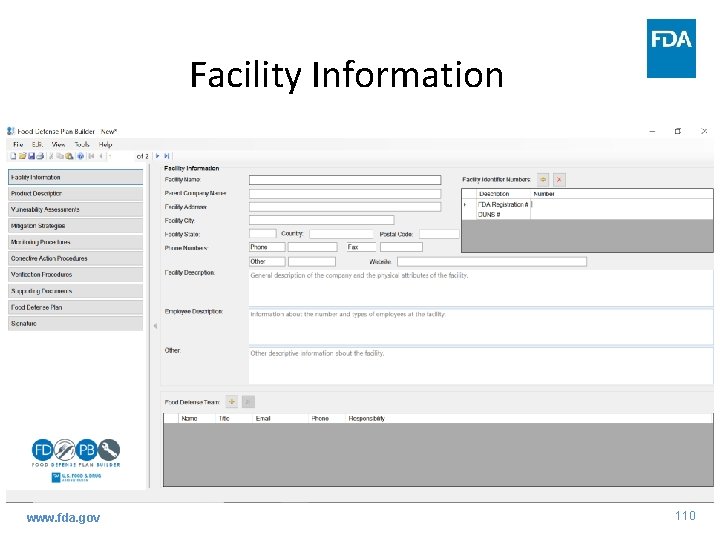This screenshot has height=540, width=720.
Task: Click the Facility State input field
Action: [x=263, y=234]
